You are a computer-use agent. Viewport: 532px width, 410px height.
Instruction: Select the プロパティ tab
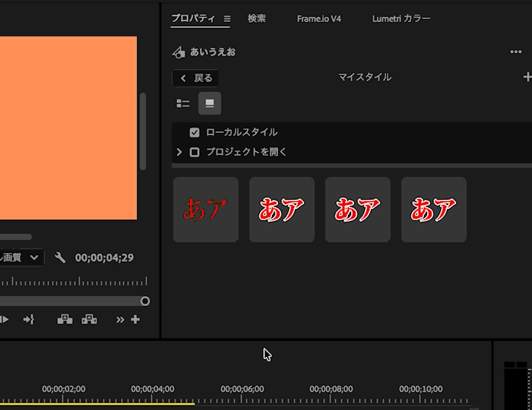tap(193, 18)
